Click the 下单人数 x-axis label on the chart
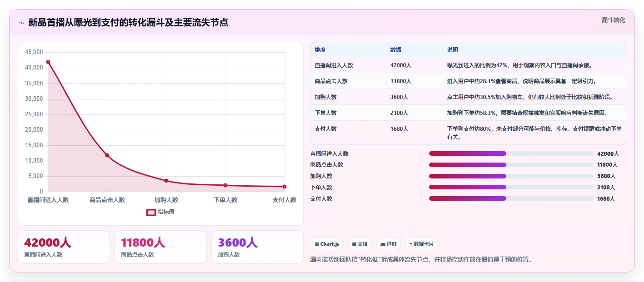The image size is (644, 282). coord(225,200)
